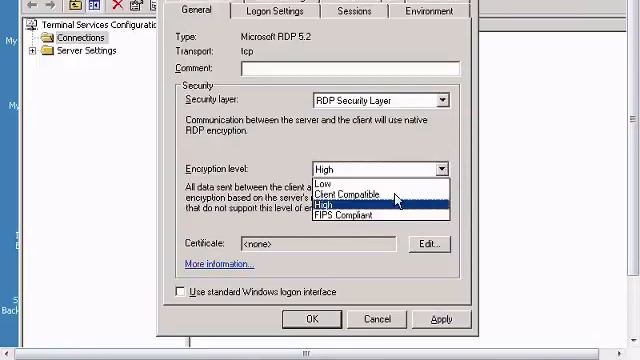This screenshot has width=640, height=360.
Task: Open the Logon Settings tab
Action: [x=275, y=11]
